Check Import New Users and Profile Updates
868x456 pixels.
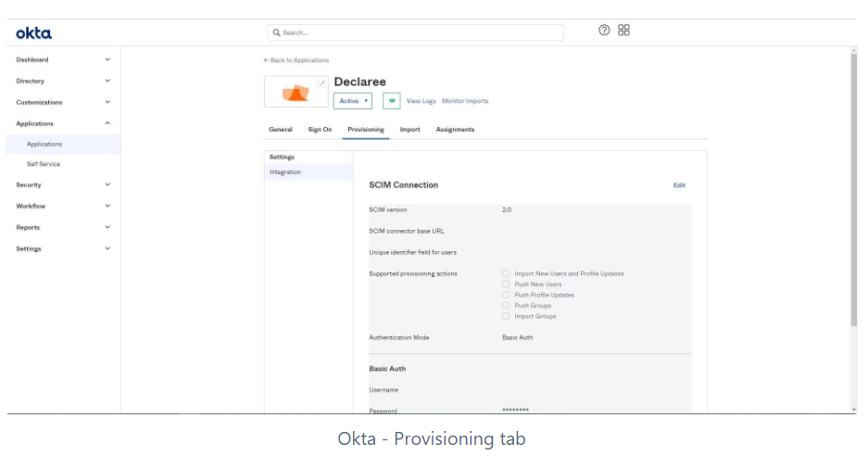506,273
